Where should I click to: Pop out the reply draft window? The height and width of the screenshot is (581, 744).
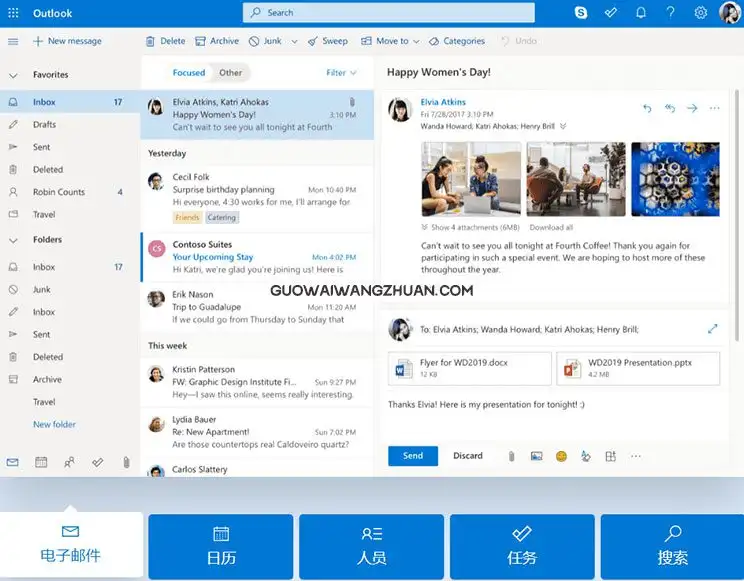[712, 328]
